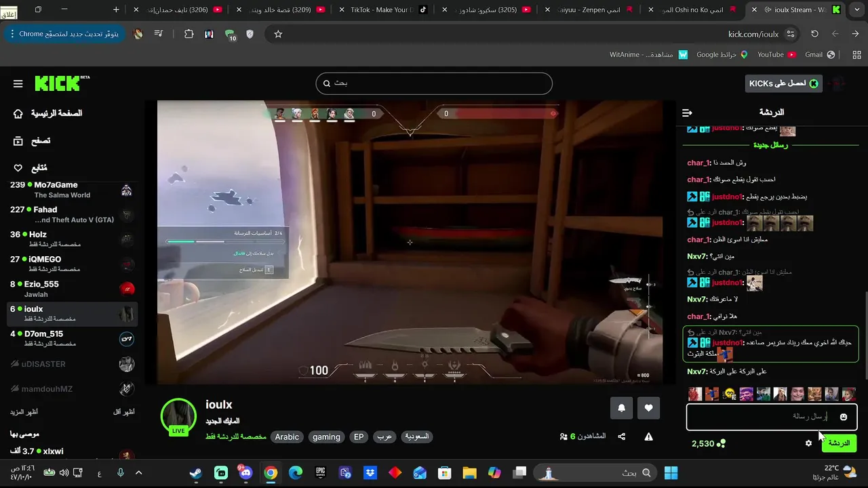Select the السعودية tag
This screenshot has height=488, width=868.
[417, 437]
